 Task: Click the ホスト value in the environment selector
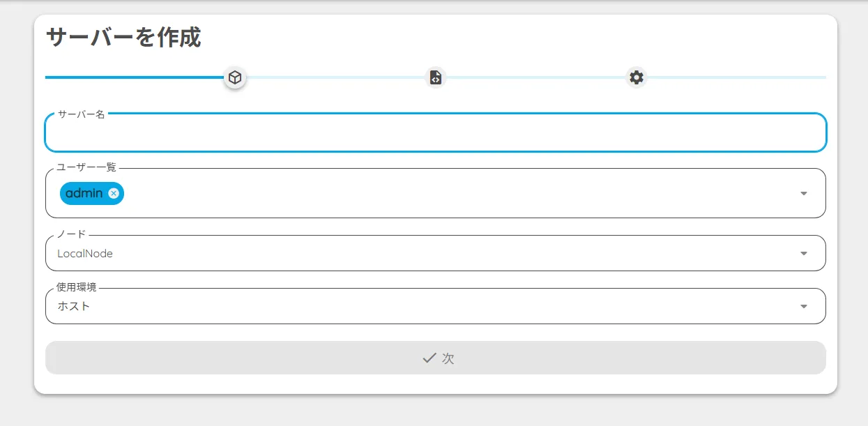click(x=74, y=306)
